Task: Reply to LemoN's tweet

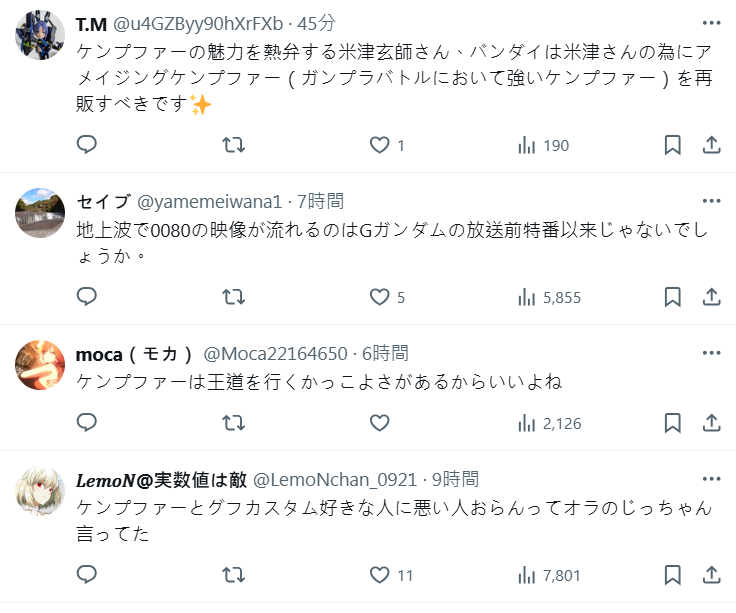Action: (87, 575)
